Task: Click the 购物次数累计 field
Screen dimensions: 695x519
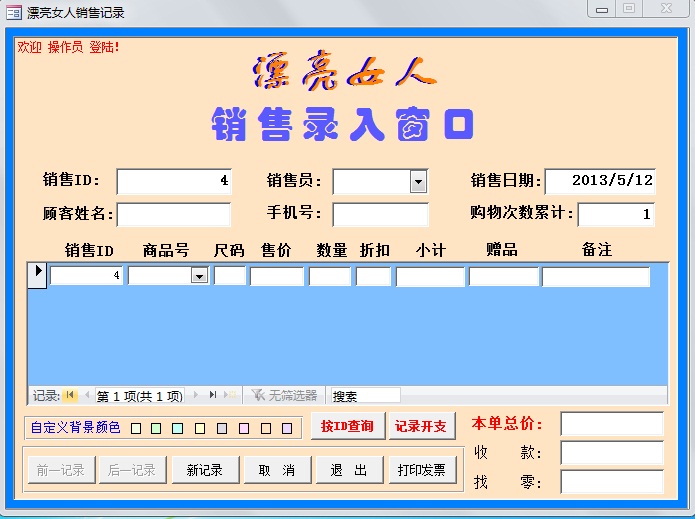Action: point(616,215)
